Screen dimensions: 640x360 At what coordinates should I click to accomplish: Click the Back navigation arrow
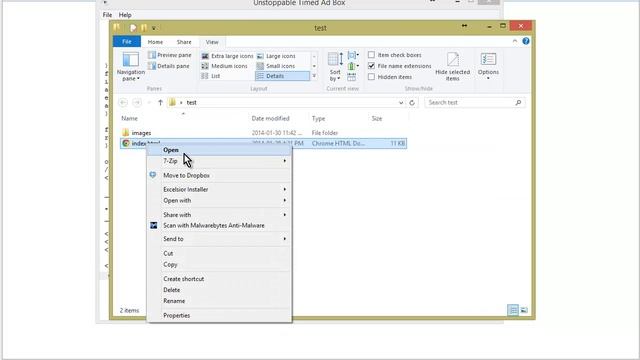(123, 103)
